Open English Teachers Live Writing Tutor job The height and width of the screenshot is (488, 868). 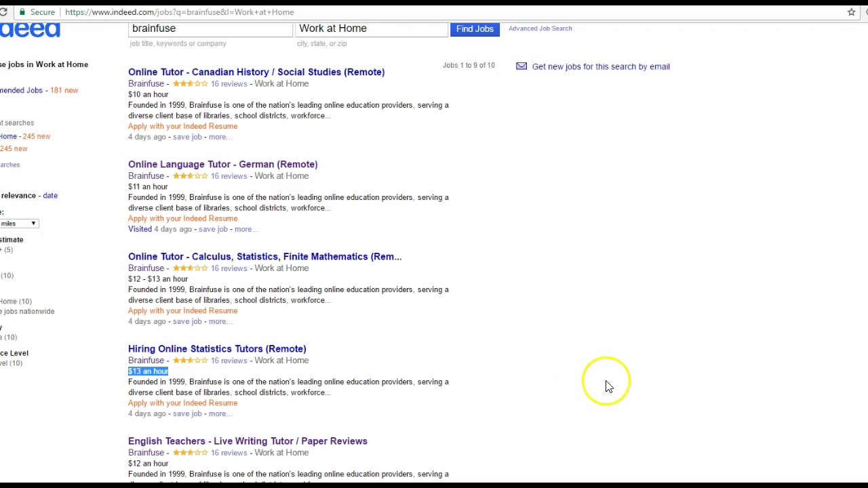pyautogui.click(x=248, y=441)
